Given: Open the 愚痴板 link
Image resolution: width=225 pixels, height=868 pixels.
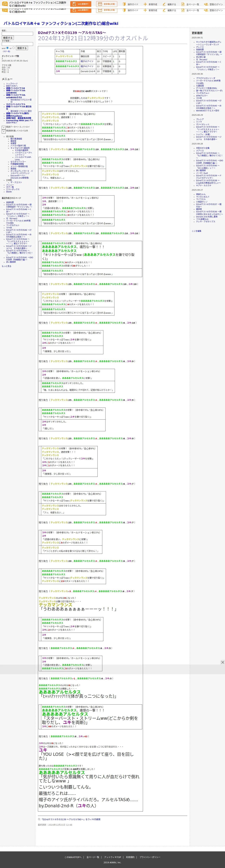Looking at the screenshot, I should pyautogui.click(x=13, y=169).
